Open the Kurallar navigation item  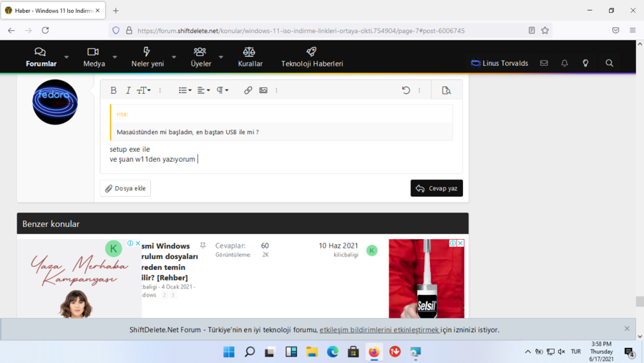coord(250,57)
